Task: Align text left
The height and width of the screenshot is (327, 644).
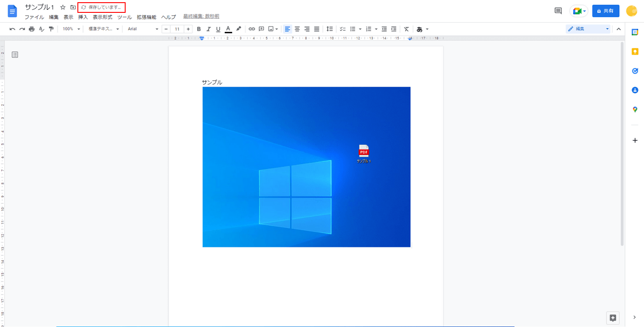Action: (287, 29)
